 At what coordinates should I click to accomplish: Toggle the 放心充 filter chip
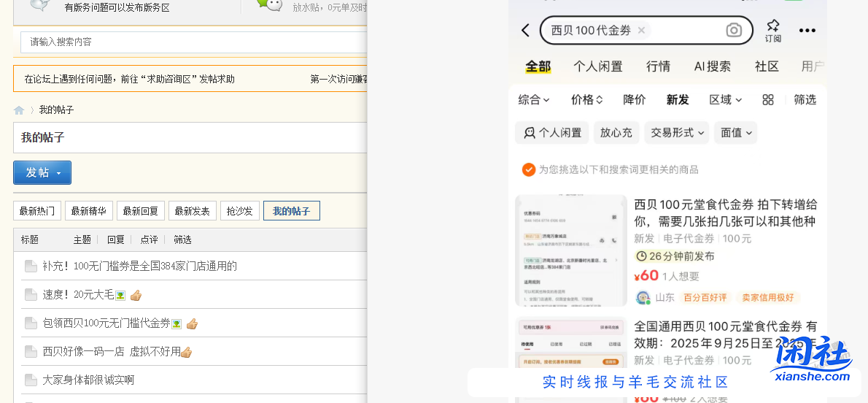pos(616,133)
